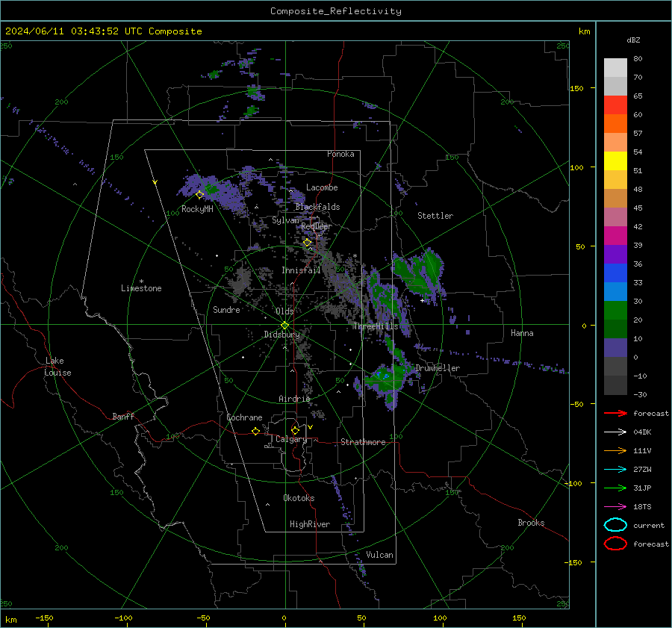Click the Limestone map label
Image resolution: width=672 pixels, height=628 pixels.
click(141, 288)
